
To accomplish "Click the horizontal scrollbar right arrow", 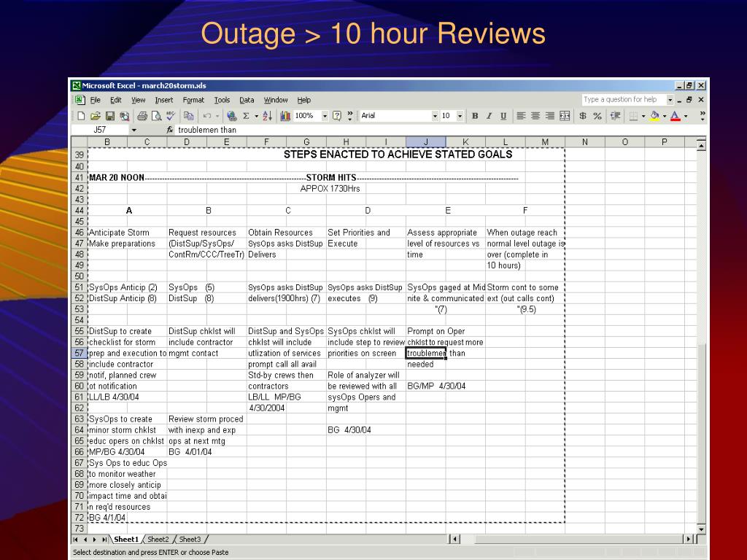I will pos(688,539).
